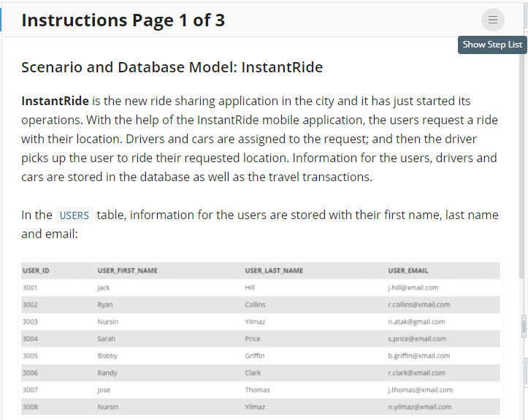Click last name Thomas cell

(257, 390)
